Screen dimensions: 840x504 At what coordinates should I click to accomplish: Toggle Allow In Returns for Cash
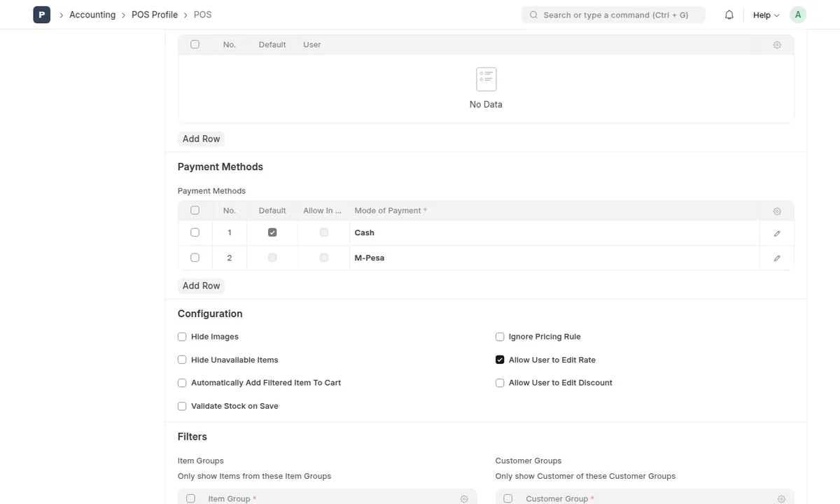(x=324, y=232)
